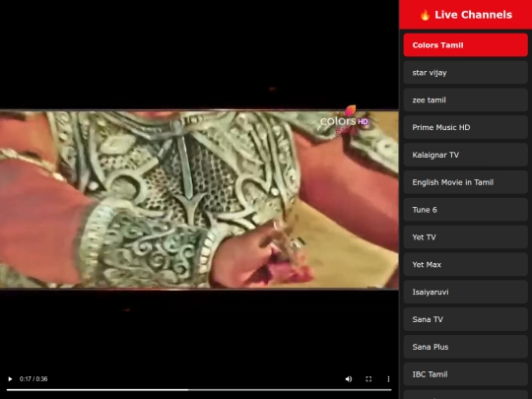The height and width of the screenshot is (399, 532).
Task: Switch to the Tune 6 channel
Action: 465,210
